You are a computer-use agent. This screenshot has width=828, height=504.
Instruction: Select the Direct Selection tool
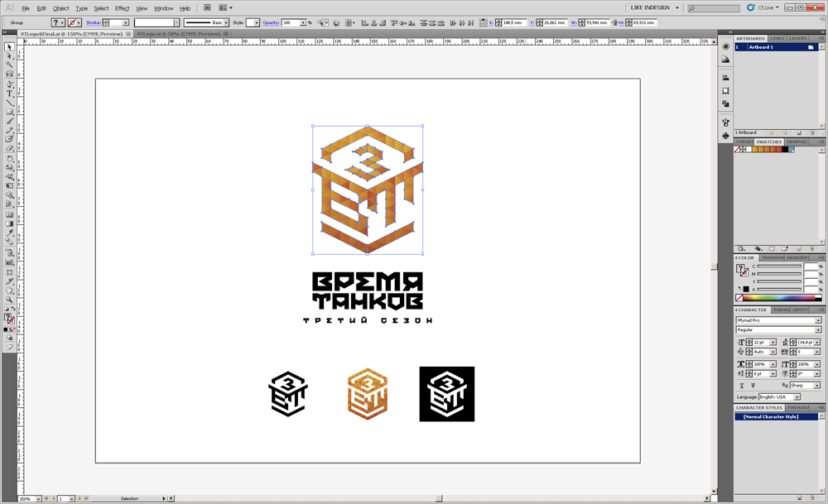point(9,56)
